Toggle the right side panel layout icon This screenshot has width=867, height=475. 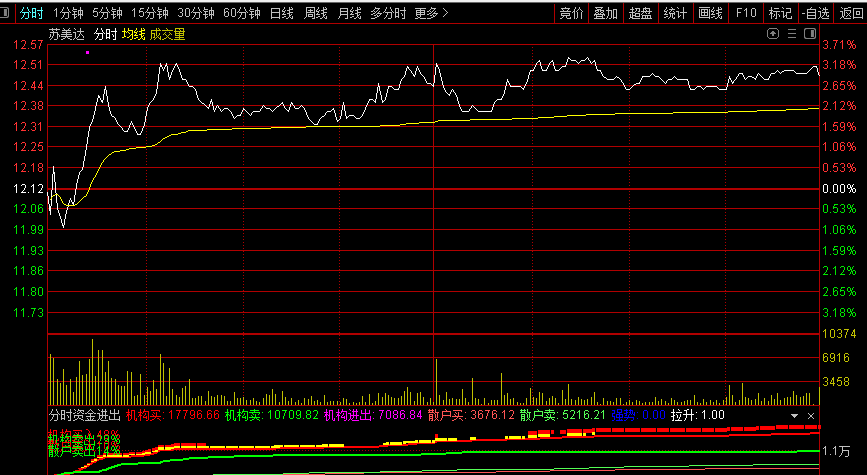pos(808,33)
